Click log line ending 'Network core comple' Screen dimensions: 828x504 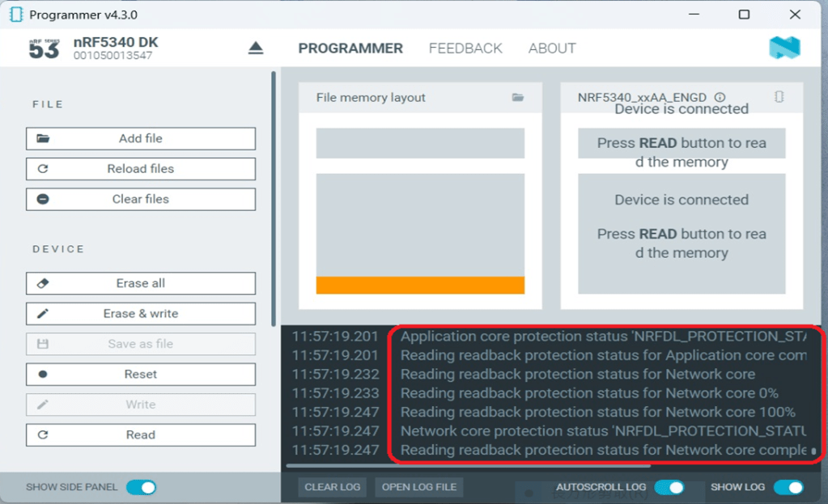(604, 450)
